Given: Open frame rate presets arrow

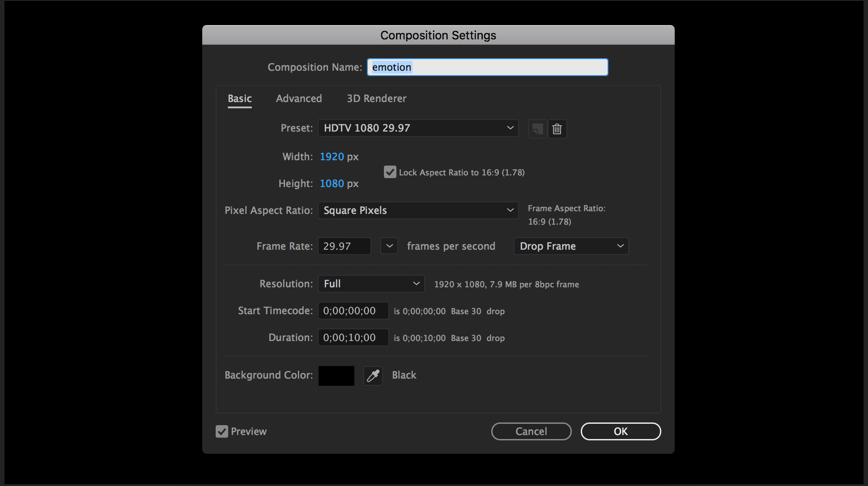Looking at the screenshot, I should pos(389,246).
